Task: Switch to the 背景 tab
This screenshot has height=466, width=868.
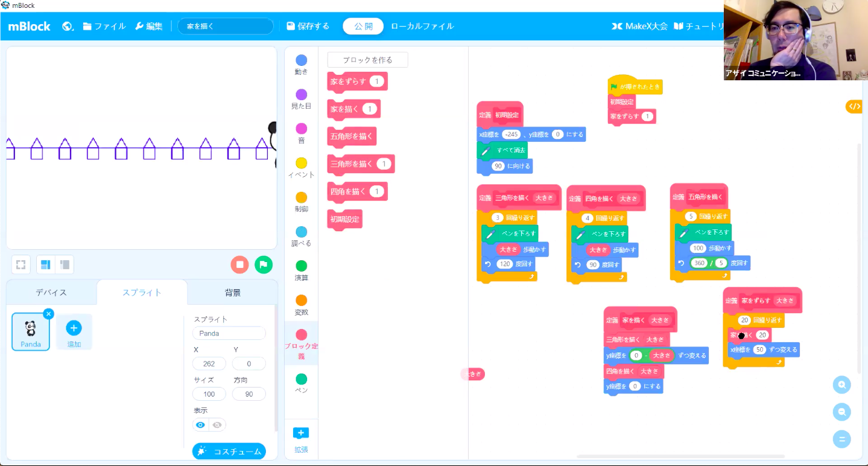Action: coord(233,293)
